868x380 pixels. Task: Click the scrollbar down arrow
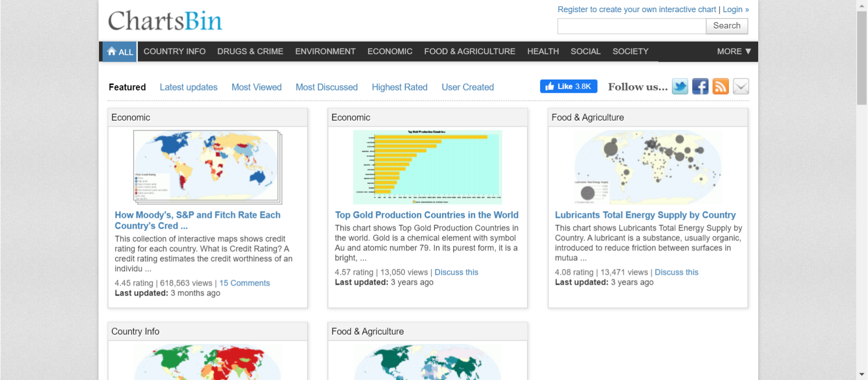click(862, 375)
